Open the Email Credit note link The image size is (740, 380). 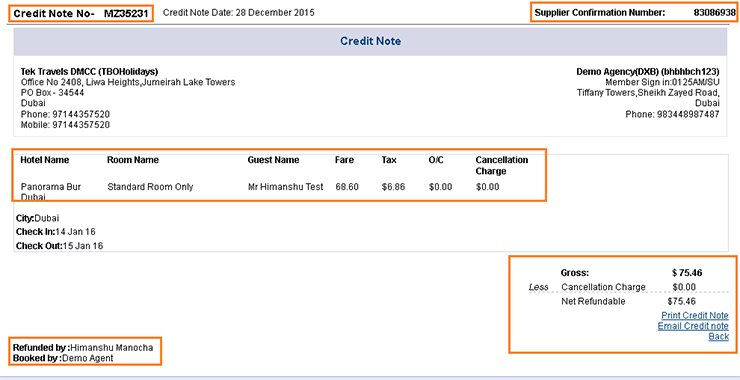tap(693, 326)
